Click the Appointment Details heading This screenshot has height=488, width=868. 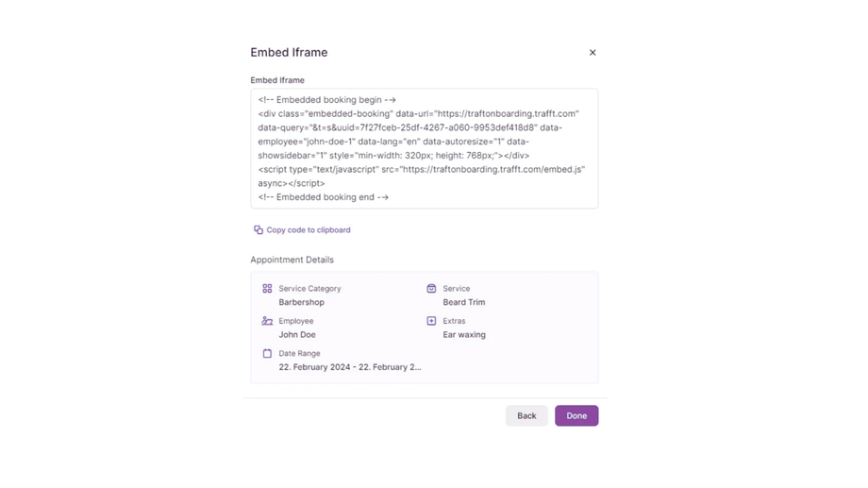click(292, 260)
